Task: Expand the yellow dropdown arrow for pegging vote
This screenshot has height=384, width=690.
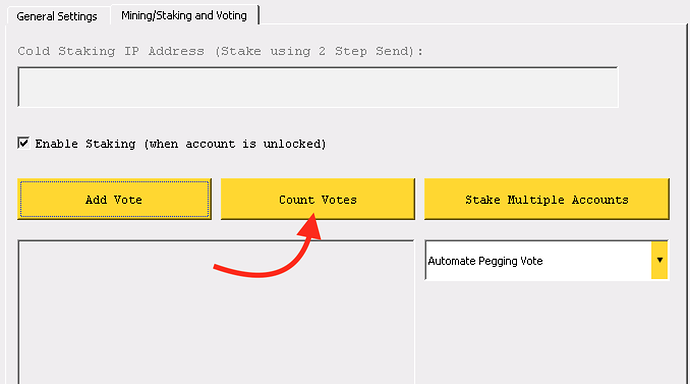Action: point(660,260)
